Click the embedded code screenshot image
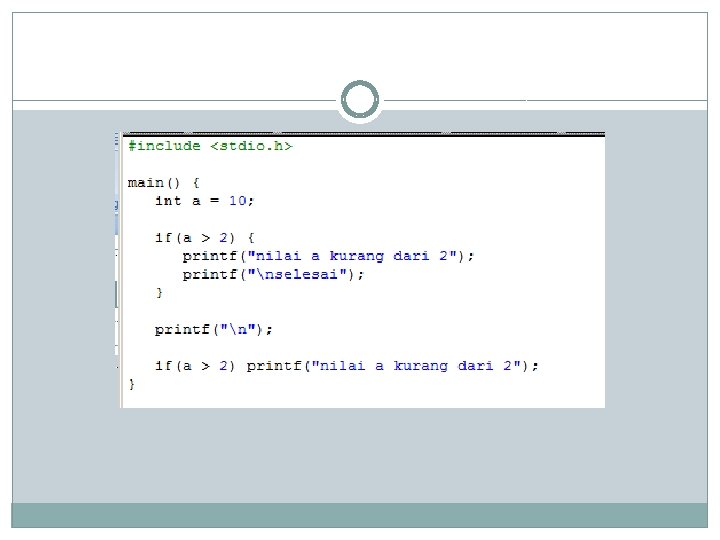 coord(360,270)
